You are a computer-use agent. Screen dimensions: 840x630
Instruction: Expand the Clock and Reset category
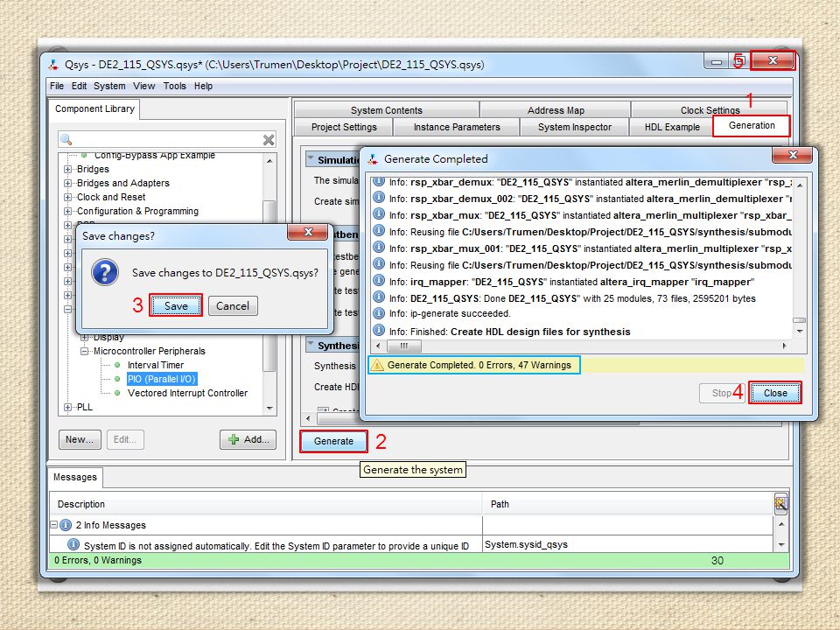point(68,197)
